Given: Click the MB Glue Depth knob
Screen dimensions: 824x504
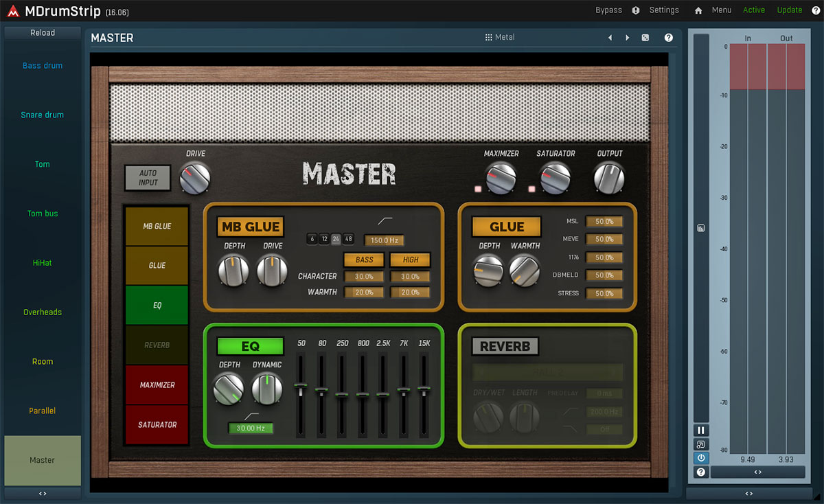Looking at the screenshot, I should (x=233, y=271).
